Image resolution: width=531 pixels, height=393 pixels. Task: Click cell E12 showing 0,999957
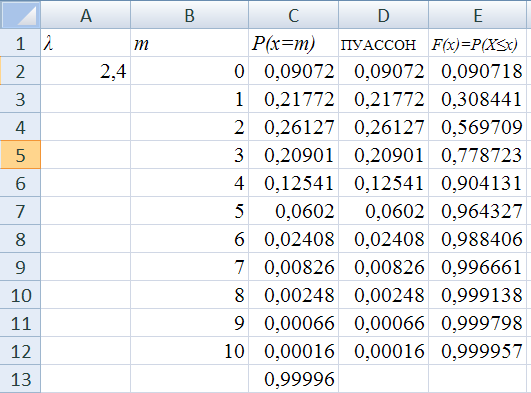(478, 351)
